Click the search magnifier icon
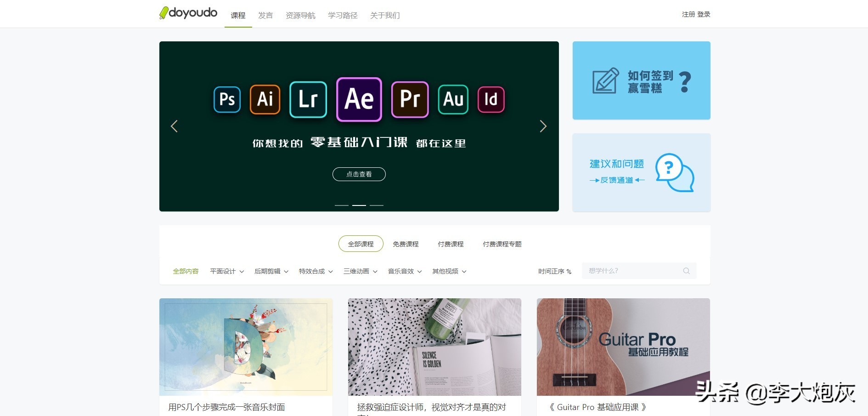The image size is (868, 416). click(686, 271)
